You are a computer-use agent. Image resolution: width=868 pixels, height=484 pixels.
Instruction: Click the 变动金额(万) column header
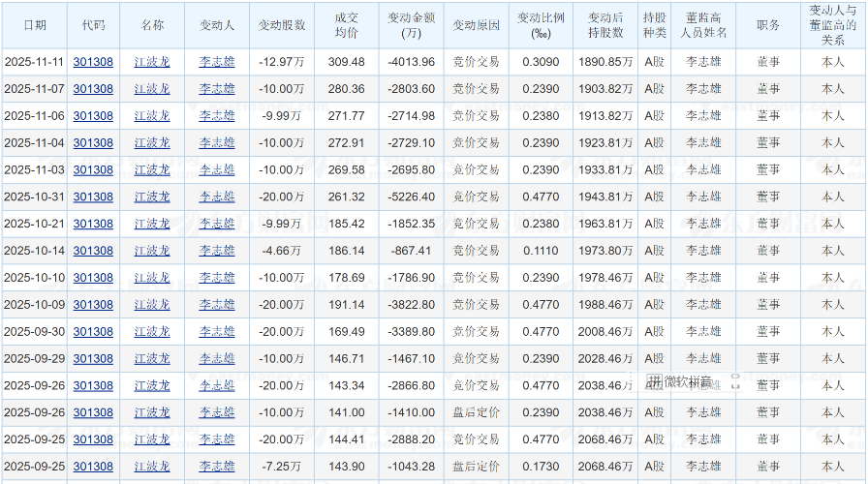tap(412, 25)
